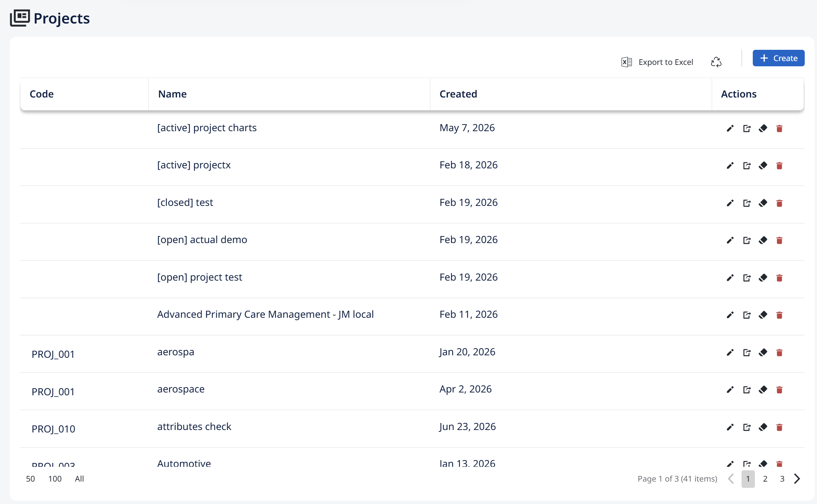Open 'Advanced Primary Care Management - JM local' externally
Screen dimensions: 817x504
click(x=747, y=315)
